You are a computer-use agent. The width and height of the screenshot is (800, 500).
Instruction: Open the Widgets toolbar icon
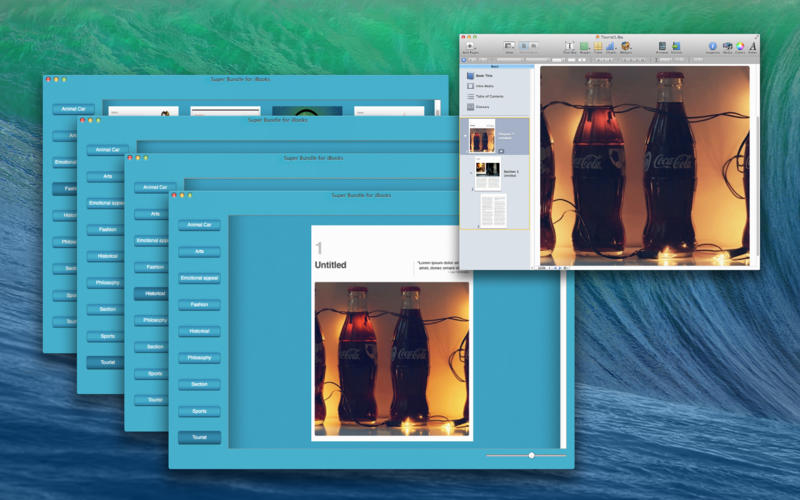626,46
